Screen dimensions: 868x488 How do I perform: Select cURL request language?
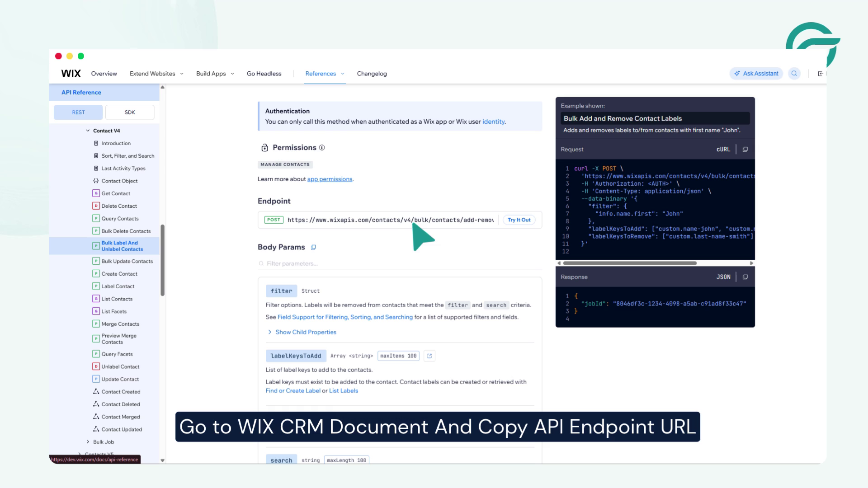tap(723, 149)
